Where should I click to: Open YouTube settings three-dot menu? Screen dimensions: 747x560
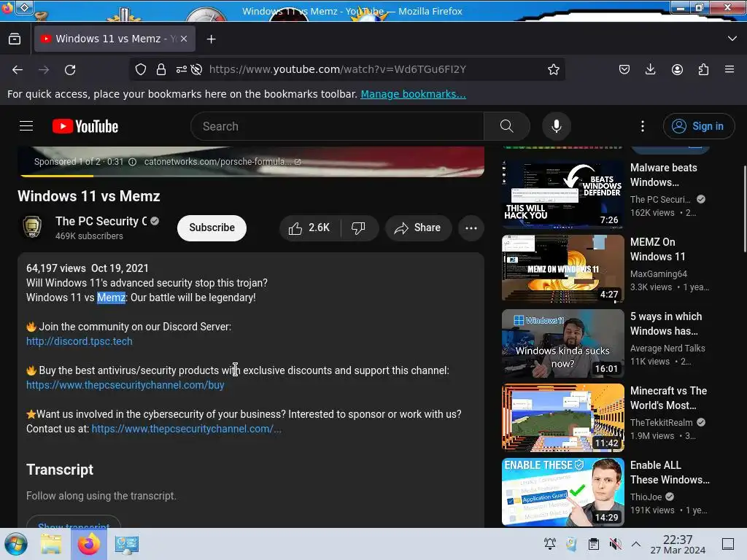coord(643,126)
